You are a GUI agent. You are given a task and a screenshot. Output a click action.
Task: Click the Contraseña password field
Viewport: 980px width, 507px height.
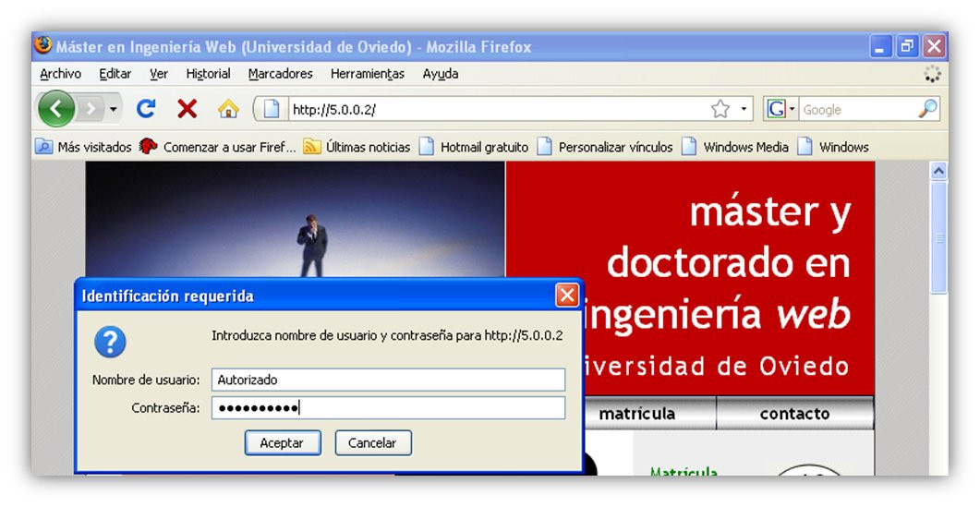coord(388,407)
